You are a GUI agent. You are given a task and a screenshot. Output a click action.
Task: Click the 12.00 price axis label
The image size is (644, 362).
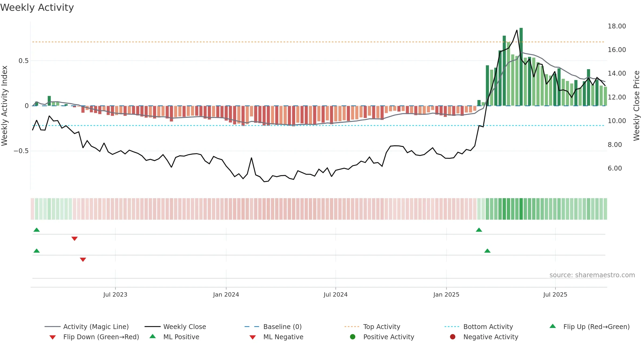617,97
